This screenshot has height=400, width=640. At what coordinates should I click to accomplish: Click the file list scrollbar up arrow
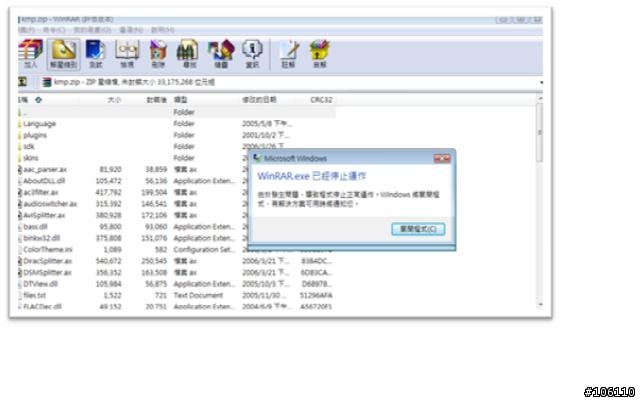[540, 98]
